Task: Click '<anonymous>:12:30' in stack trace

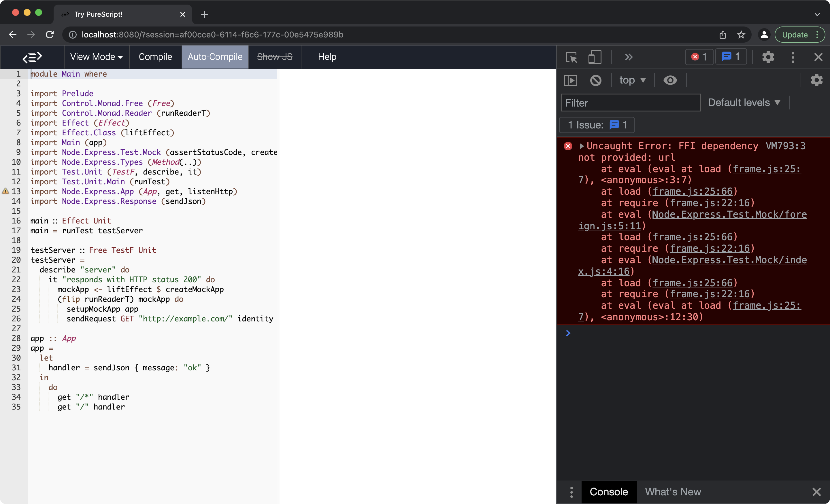Action: pos(649,317)
